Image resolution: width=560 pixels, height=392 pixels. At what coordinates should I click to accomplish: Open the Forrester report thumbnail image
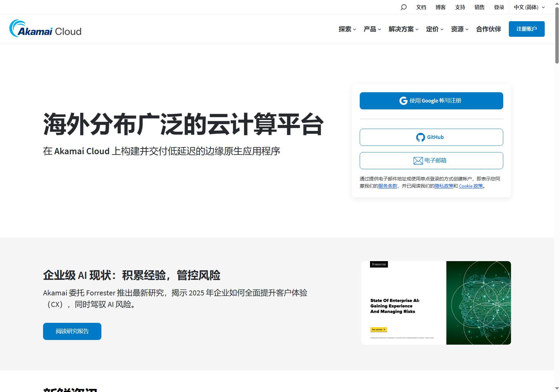tap(436, 303)
